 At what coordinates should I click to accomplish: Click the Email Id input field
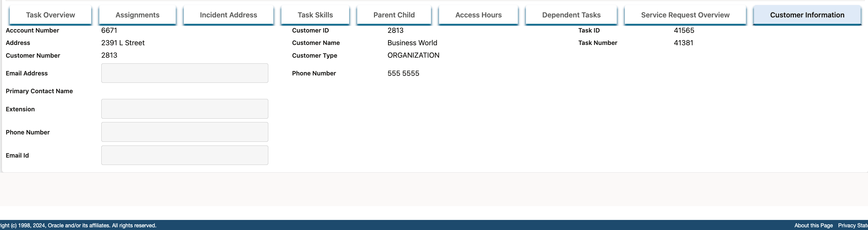185,155
